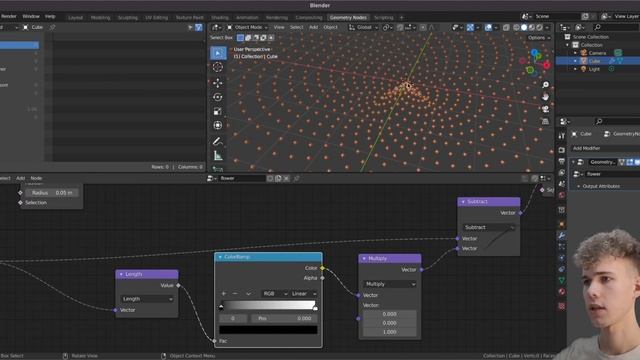Add a new workspace with the plus tab

[x=402, y=18]
